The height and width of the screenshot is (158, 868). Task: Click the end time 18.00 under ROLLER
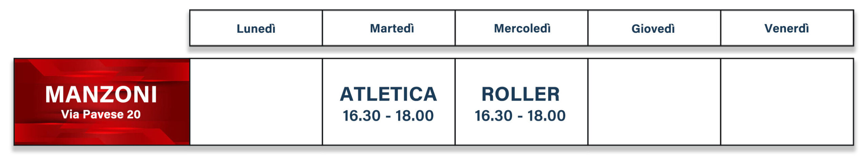547,116
